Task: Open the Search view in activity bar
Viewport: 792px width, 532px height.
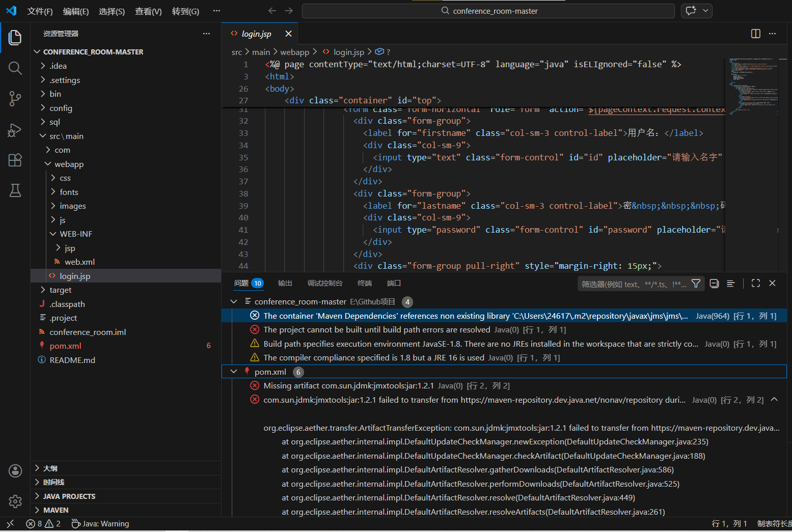Action: pyautogui.click(x=15, y=68)
